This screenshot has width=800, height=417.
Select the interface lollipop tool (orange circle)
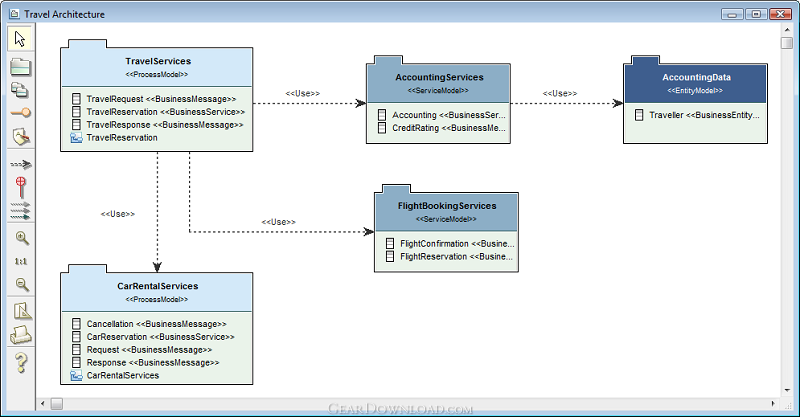(x=20, y=113)
